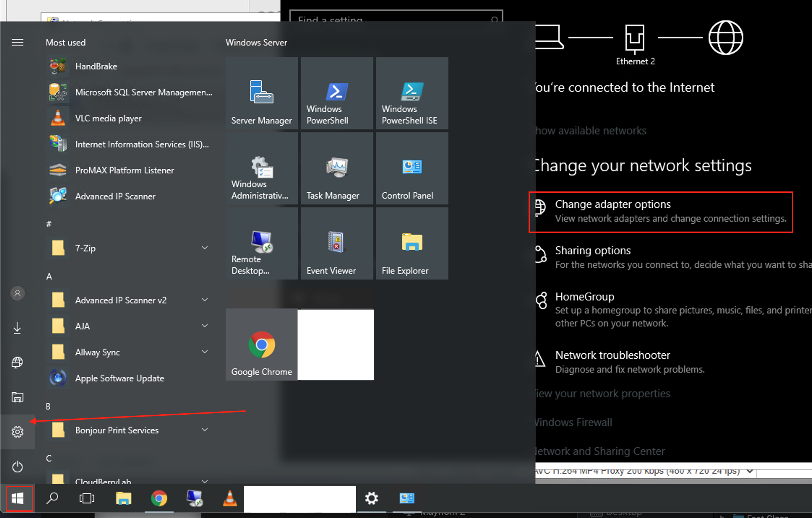The width and height of the screenshot is (812, 518).
Task: Click the Windows Server tile group title
Action: [x=256, y=43]
